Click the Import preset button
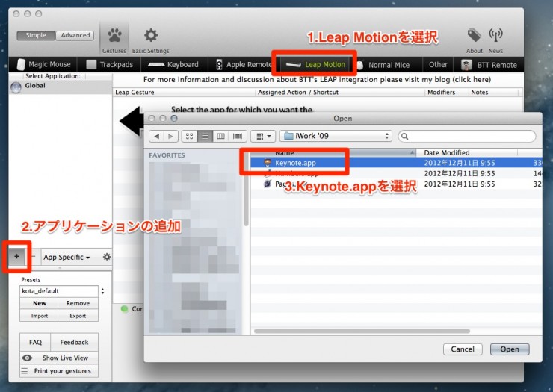 [x=40, y=316]
